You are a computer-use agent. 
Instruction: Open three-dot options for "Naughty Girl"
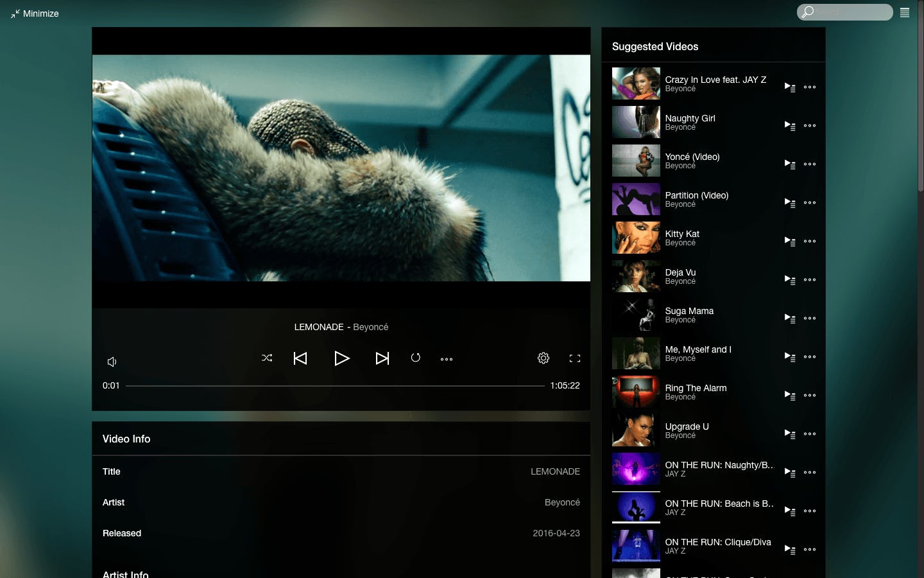pos(810,125)
